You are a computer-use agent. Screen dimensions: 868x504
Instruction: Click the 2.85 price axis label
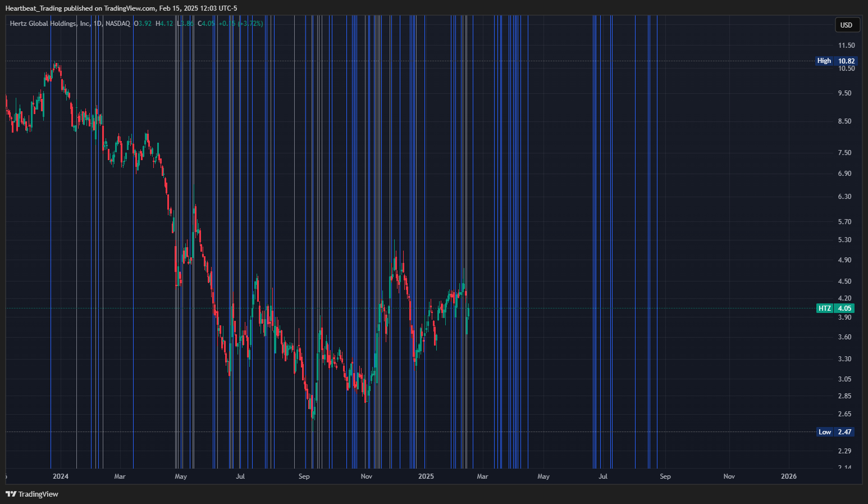844,396
